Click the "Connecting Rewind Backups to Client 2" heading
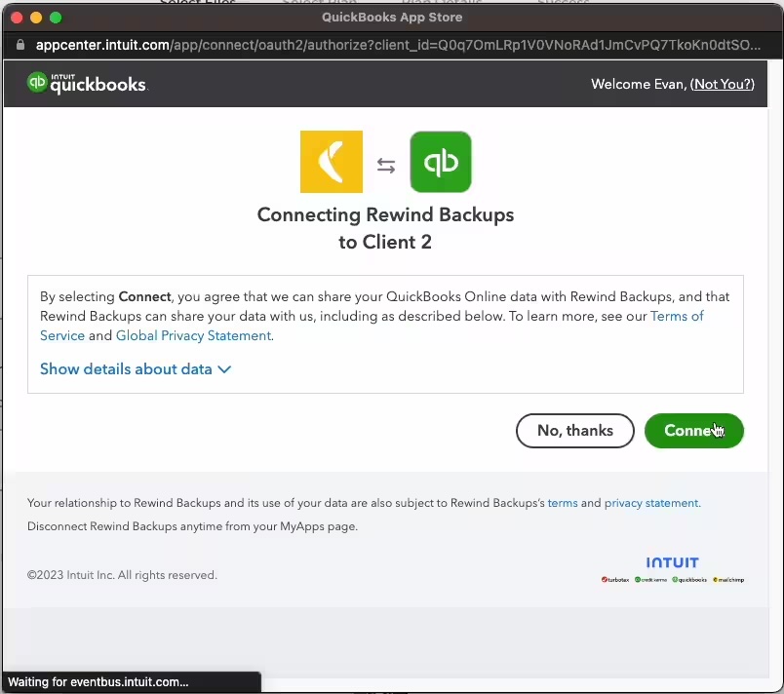This screenshot has height=694, width=784. (x=385, y=228)
